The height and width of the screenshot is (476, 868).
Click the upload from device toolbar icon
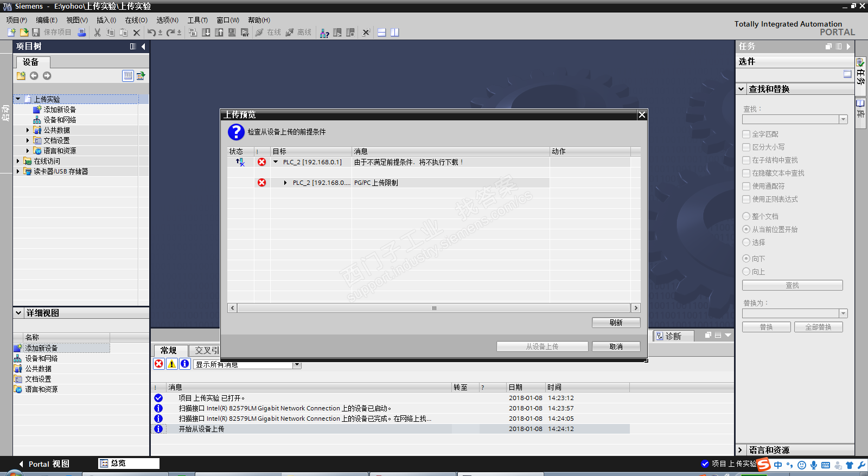(x=219, y=33)
